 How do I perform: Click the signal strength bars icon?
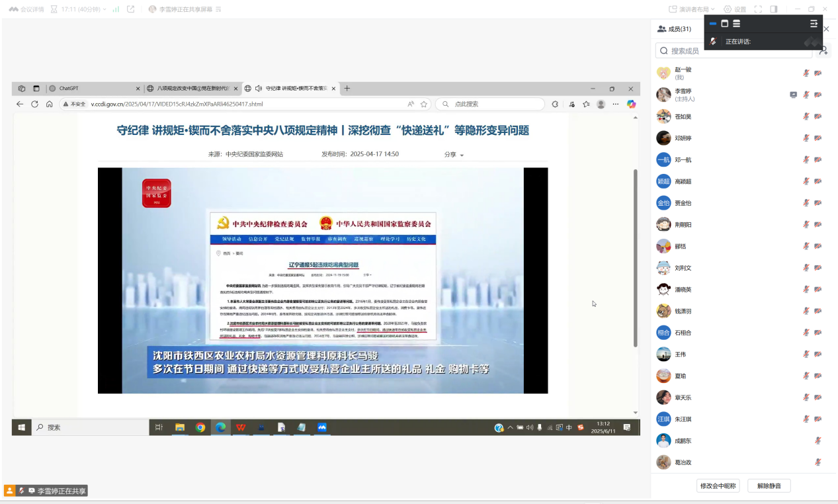116,9
